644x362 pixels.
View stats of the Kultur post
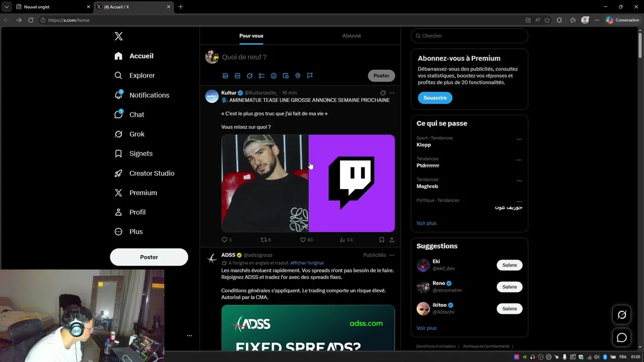pyautogui.click(x=346, y=240)
